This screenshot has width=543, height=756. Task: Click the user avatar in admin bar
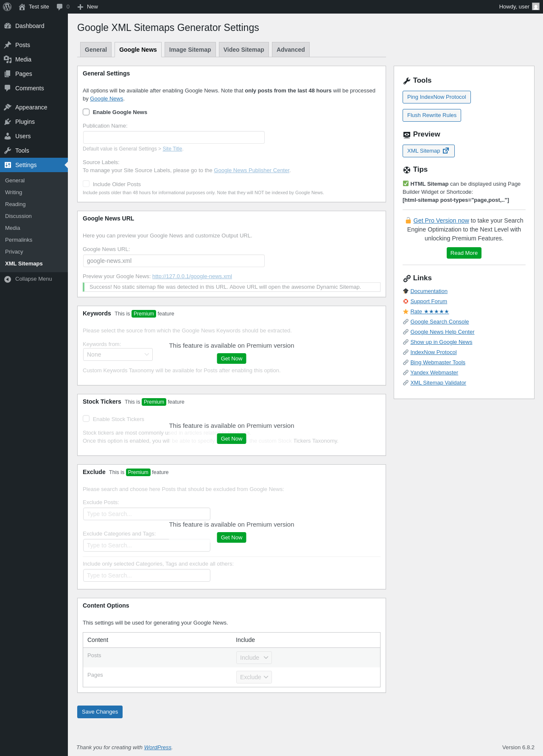[536, 7]
